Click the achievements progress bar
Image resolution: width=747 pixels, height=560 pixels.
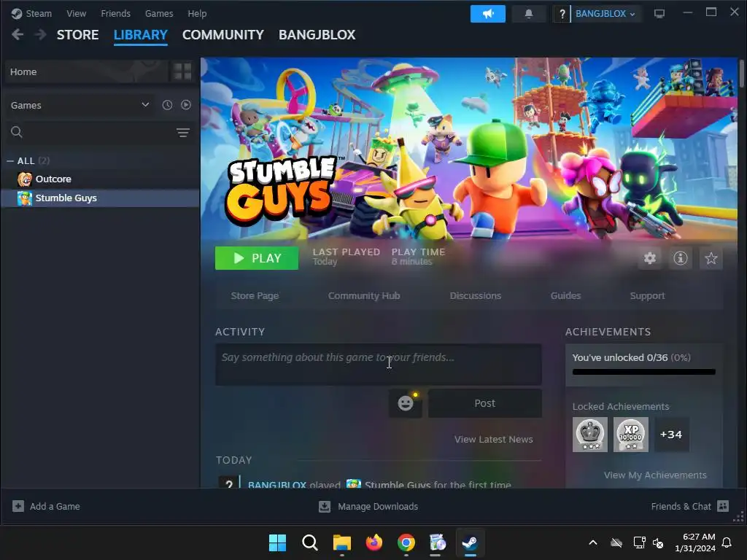pyautogui.click(x=643, y=372)
